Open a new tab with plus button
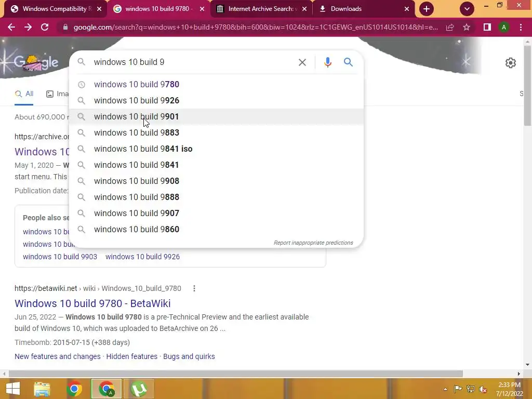 pos(427,9)
